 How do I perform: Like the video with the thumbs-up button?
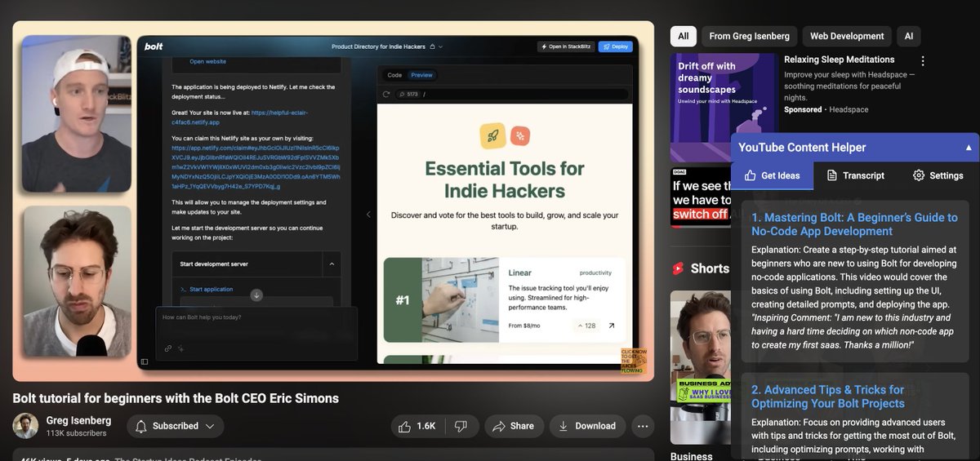[417, 426]
